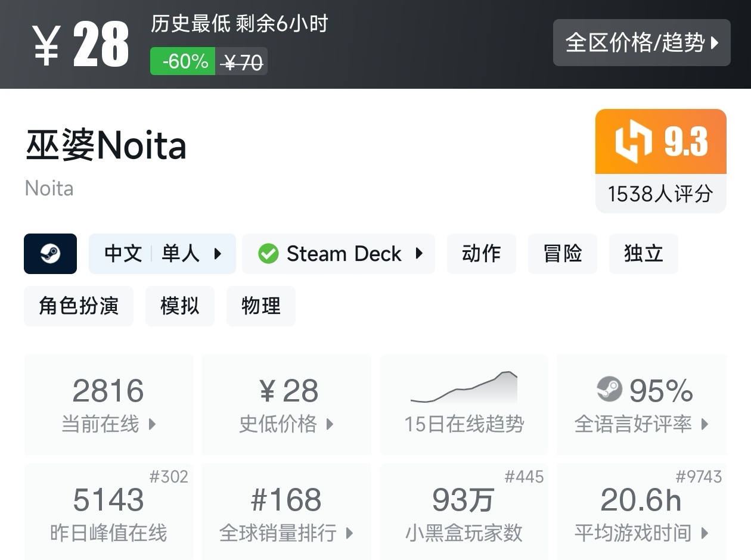Expand the Steam Deck compatibility details
This screenshot has height=560, width=751.
pyautogui.click(x=339, y=254)
